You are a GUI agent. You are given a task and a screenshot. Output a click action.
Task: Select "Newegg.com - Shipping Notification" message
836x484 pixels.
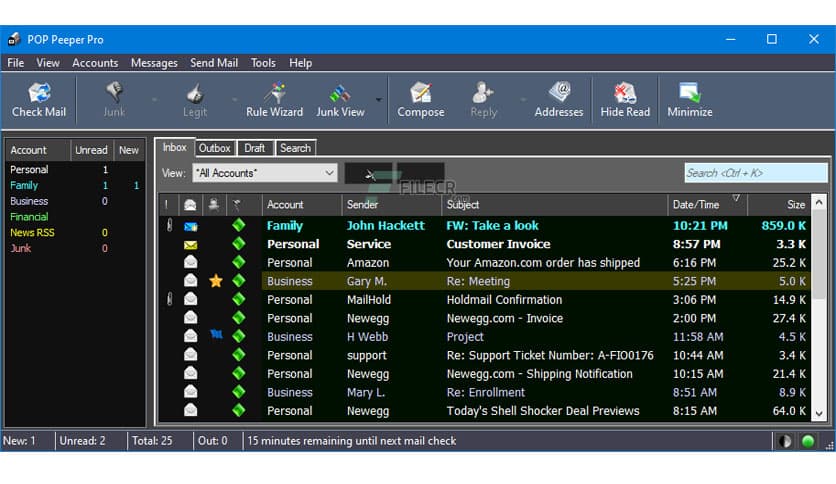pyautogui.click(x=540, y=374)
